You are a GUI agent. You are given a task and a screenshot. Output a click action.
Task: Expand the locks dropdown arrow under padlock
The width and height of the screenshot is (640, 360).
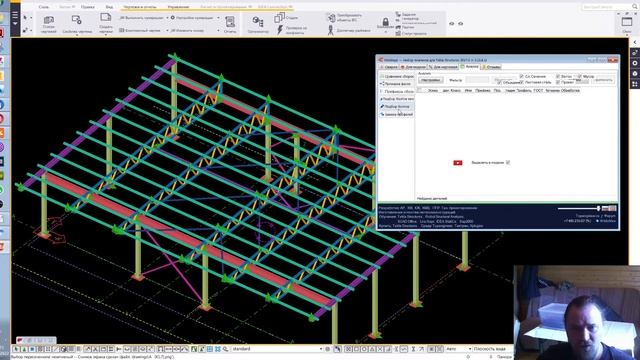pyautogui.click(x=385, y=32)
